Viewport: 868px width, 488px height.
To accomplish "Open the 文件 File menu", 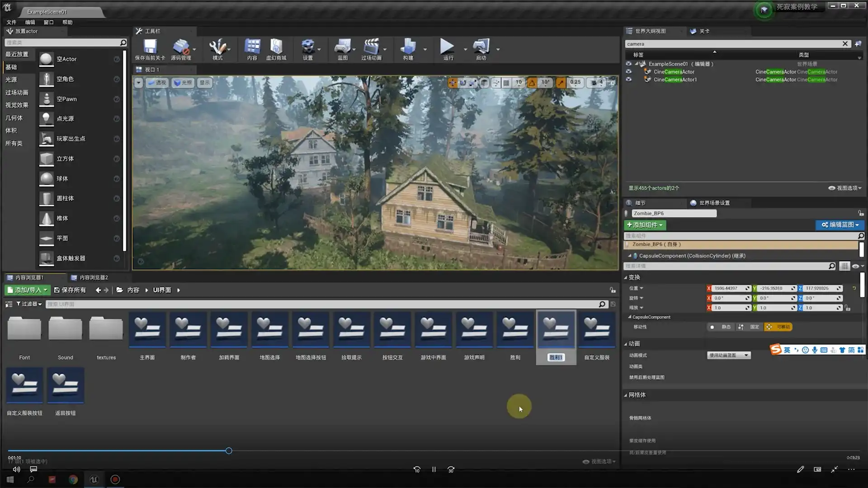I will coord(11,22).
